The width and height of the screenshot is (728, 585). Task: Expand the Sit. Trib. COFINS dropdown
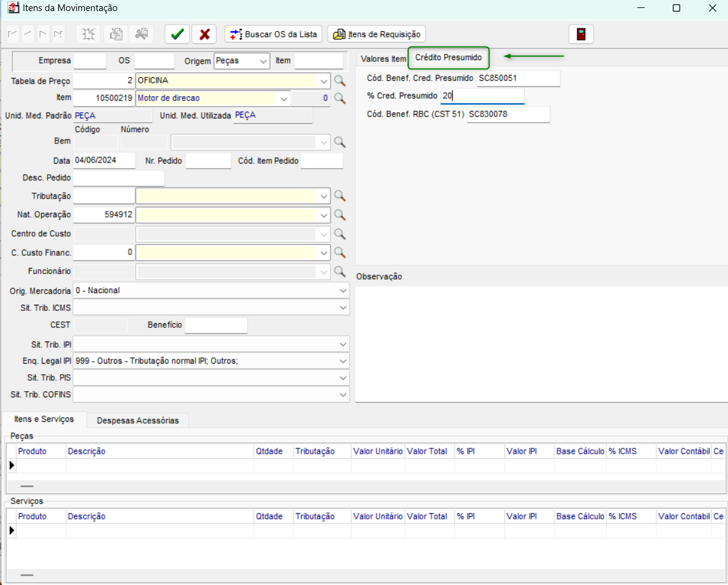(342, 394)
